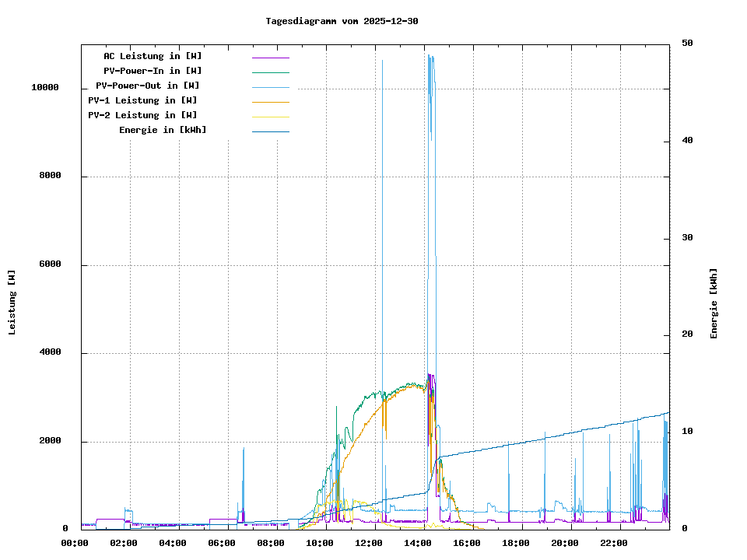Select the PV-Power-In in [W] legend label
This screenshot has width=747, height=560.
click(153, 71)
